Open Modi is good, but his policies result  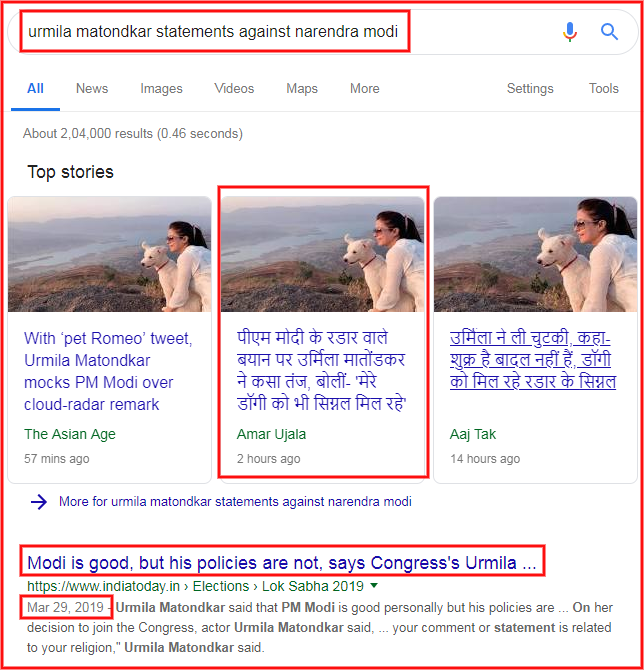(282, 563)
